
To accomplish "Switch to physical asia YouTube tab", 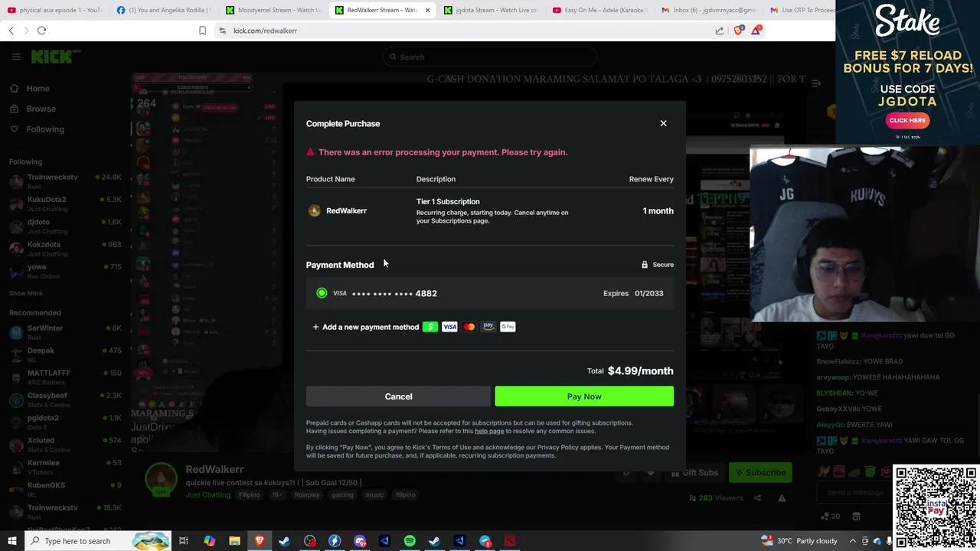I will [54, 10].
